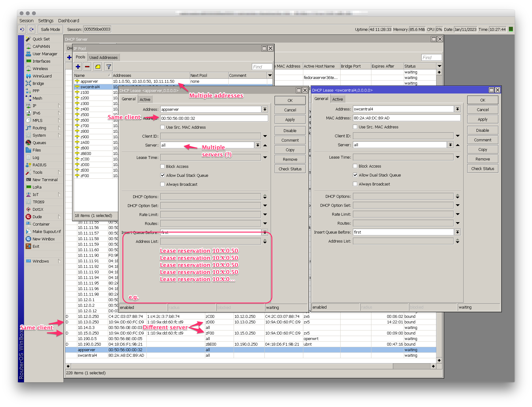Toggle Block Access in appserver lease

162,166
